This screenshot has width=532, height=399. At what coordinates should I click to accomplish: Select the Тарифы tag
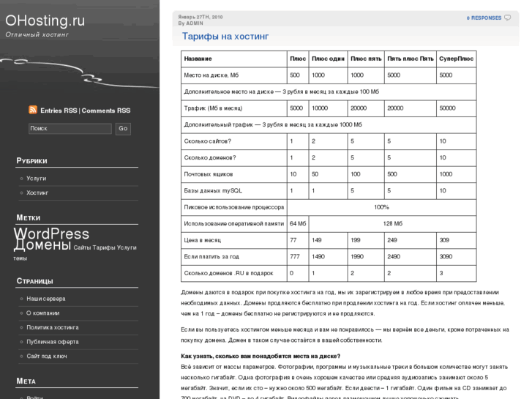pos(104,248)
